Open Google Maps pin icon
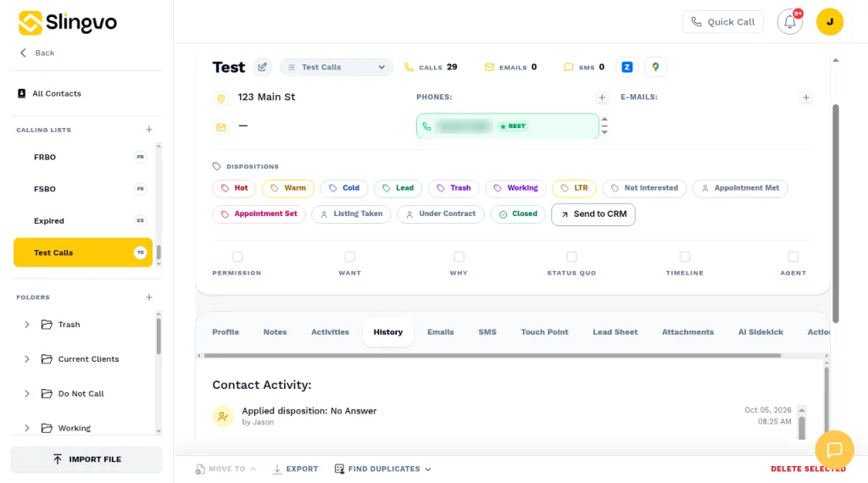This screenshot has width=868, height=483. (x=655, y=67)
